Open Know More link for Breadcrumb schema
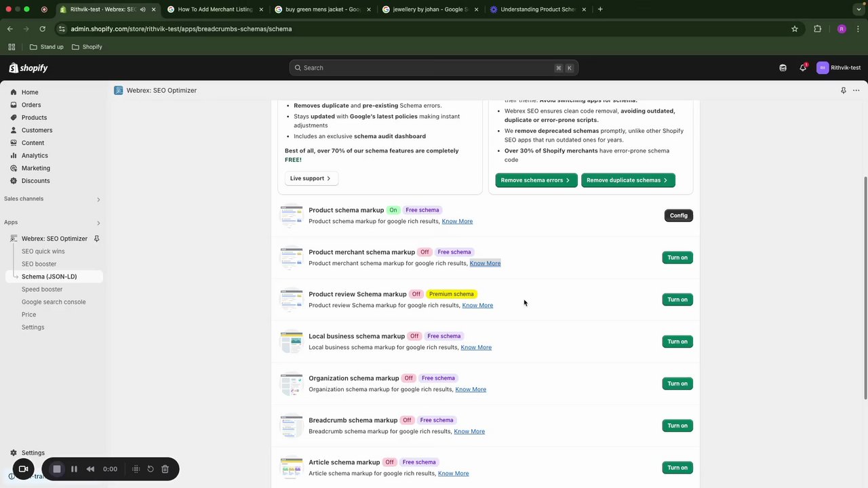 [469, 431]
